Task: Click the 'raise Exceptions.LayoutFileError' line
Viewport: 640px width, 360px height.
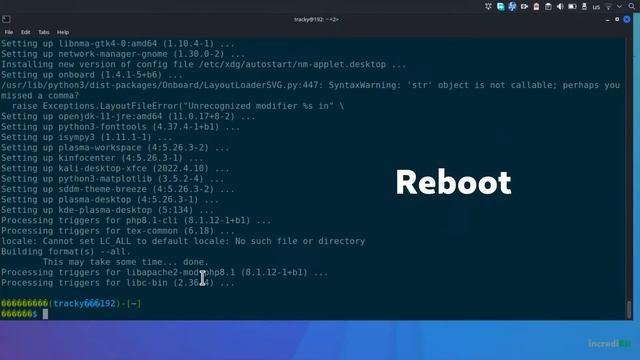Action: [x=178, y=106]
